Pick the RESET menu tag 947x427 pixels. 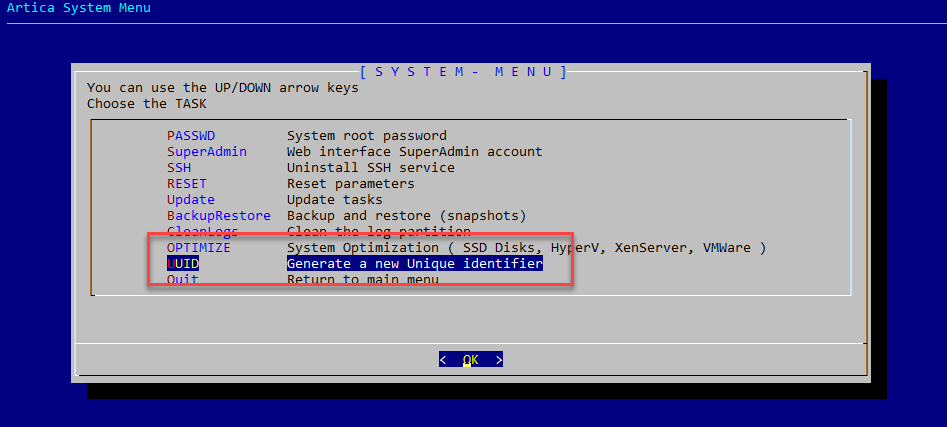(187, 184)
